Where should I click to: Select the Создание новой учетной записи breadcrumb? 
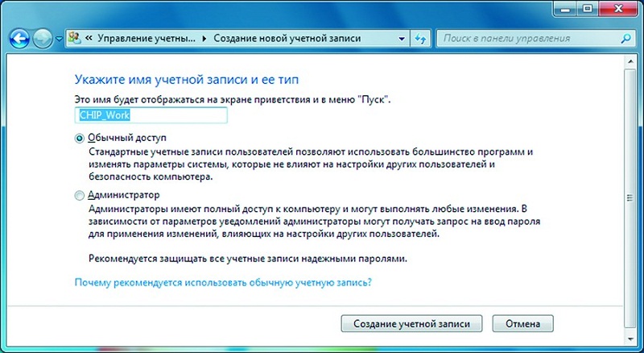287,39
